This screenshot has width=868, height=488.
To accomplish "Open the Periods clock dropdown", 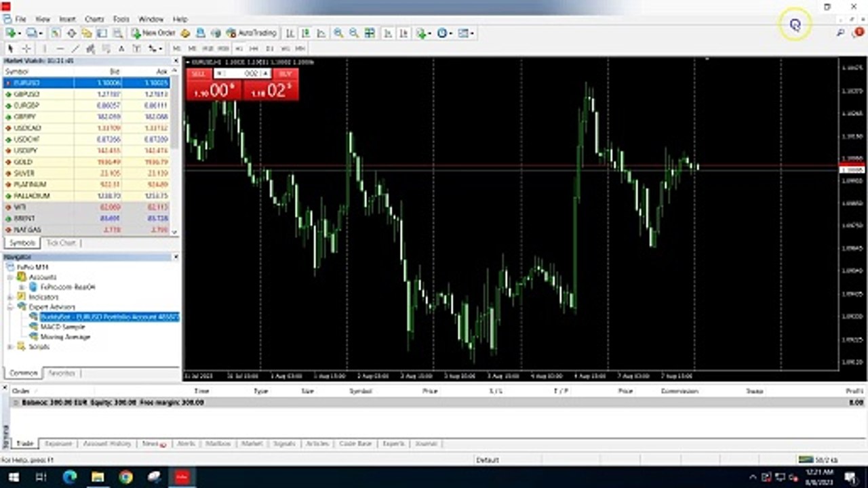I will coord(445,33).
